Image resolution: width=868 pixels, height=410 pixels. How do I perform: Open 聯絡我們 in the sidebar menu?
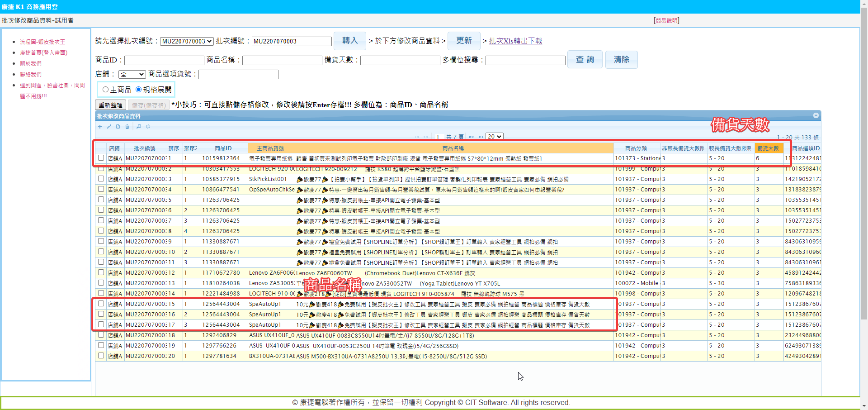[31, 74]
